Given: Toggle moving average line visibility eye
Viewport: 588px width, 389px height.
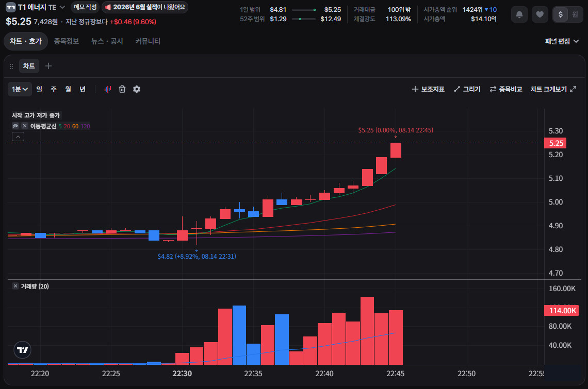Looking at the screenshot, I should [x=15, y=126].
